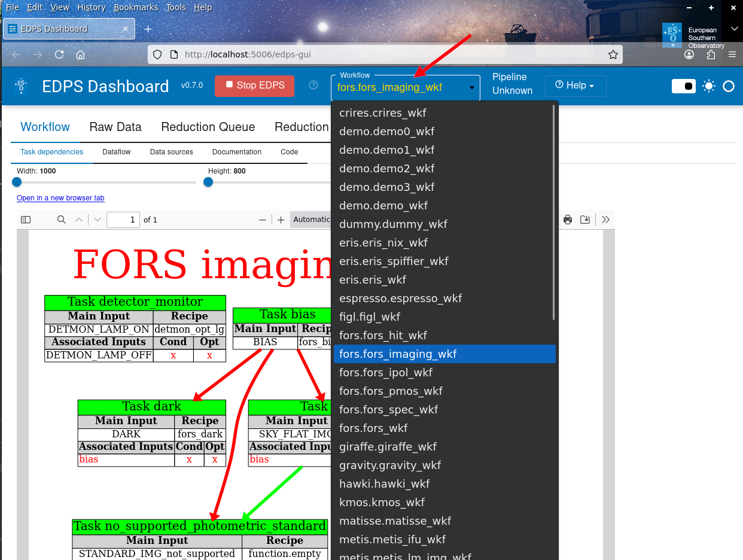Open the Bookmarks menu
The image size is (743, 560).
(x=136, y=7)
